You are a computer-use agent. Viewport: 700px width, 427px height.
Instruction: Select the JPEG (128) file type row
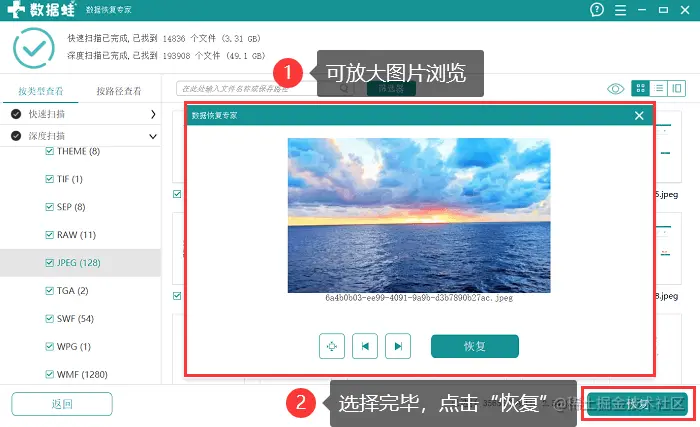(80, 263)
